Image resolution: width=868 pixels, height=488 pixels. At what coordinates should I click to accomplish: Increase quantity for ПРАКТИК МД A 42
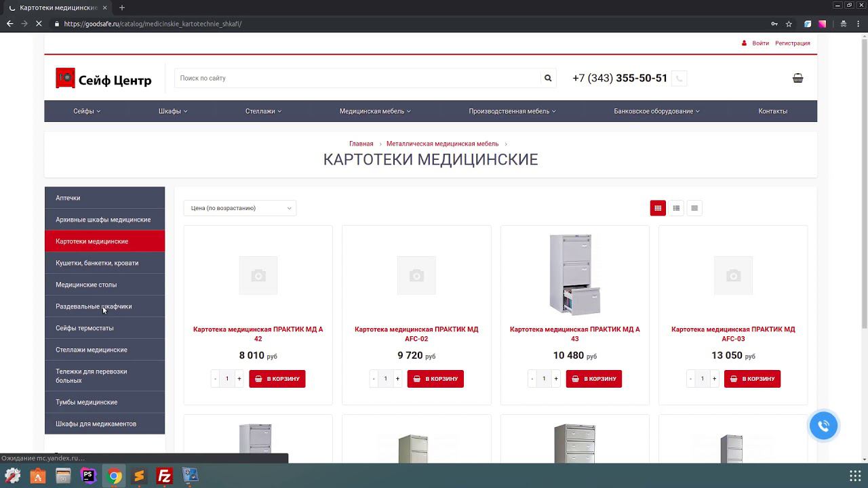click(239, 379)
